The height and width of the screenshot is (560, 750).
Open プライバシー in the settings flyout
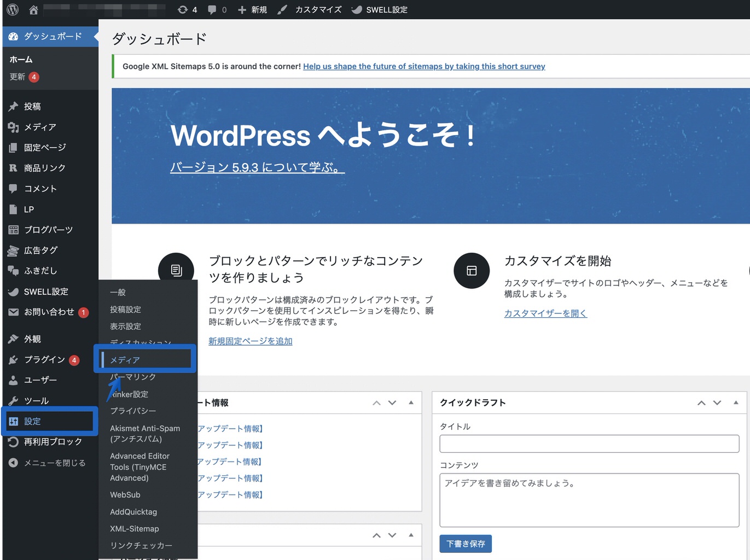133,411
